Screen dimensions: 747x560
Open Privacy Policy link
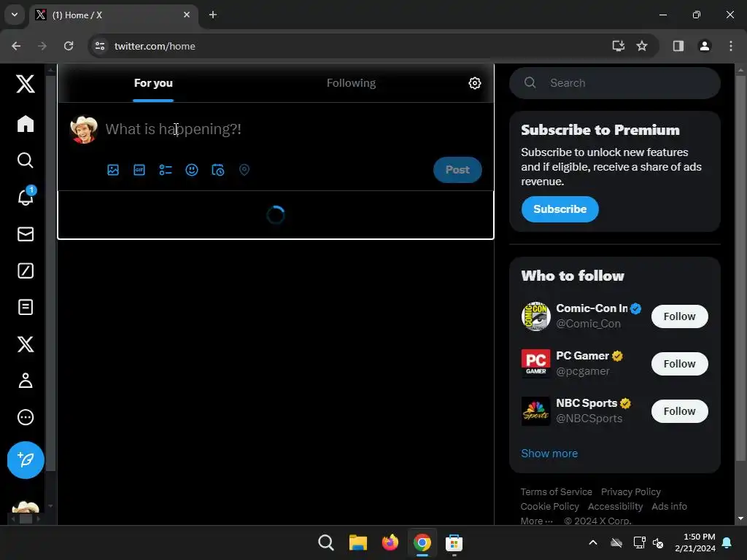pyautogui.click(x=631, y=491)
